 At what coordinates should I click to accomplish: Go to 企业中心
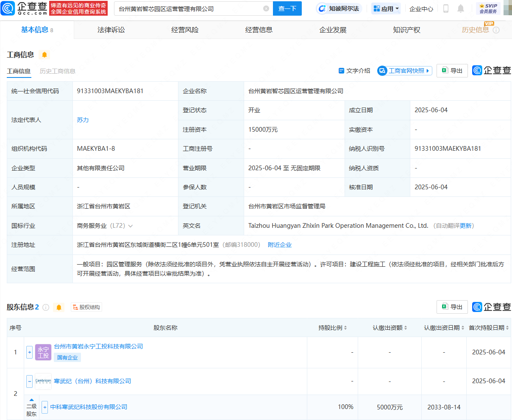point(421,8)
